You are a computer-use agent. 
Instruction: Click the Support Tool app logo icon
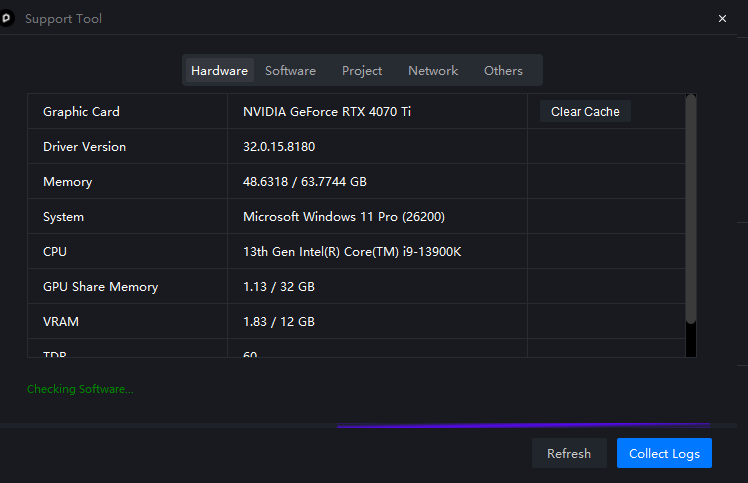[5, 19]
